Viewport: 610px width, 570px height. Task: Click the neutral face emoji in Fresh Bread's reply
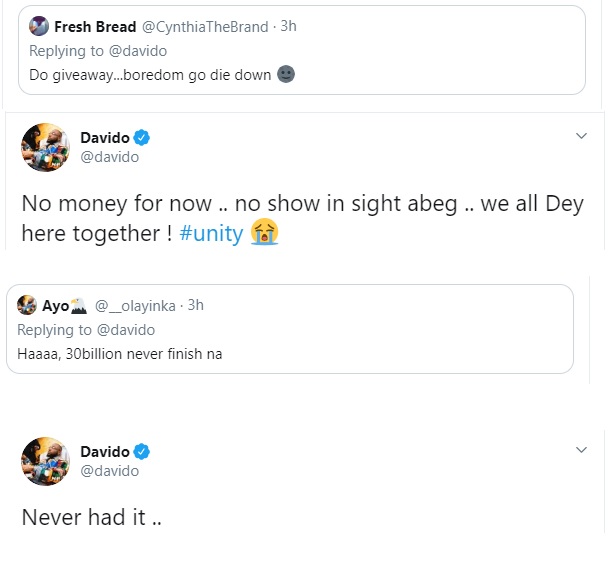(285, 75)
